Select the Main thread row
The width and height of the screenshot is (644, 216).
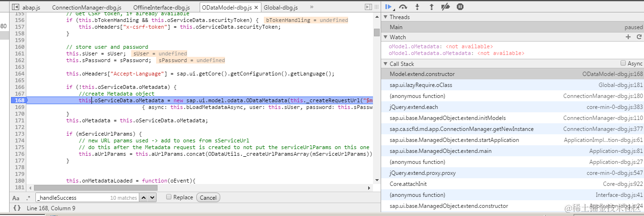(512, 27)
